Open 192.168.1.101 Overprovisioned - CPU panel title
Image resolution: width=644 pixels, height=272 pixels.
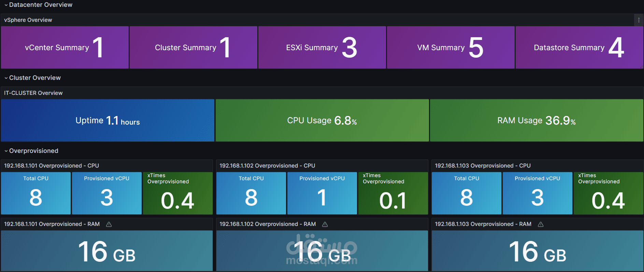[x=52, y=166]
